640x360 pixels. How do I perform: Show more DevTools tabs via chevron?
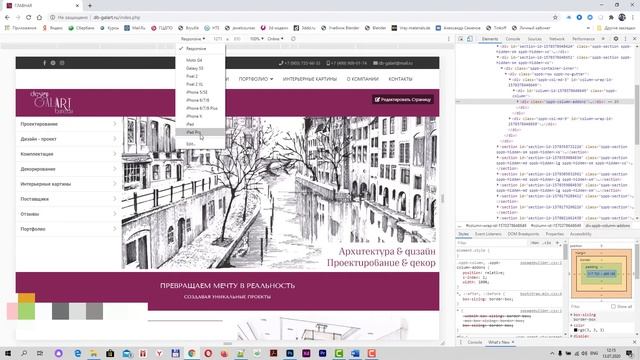point(603,39)
